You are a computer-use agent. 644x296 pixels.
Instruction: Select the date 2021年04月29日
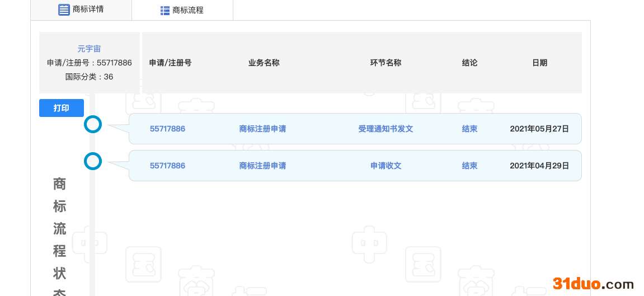[539, 166]
